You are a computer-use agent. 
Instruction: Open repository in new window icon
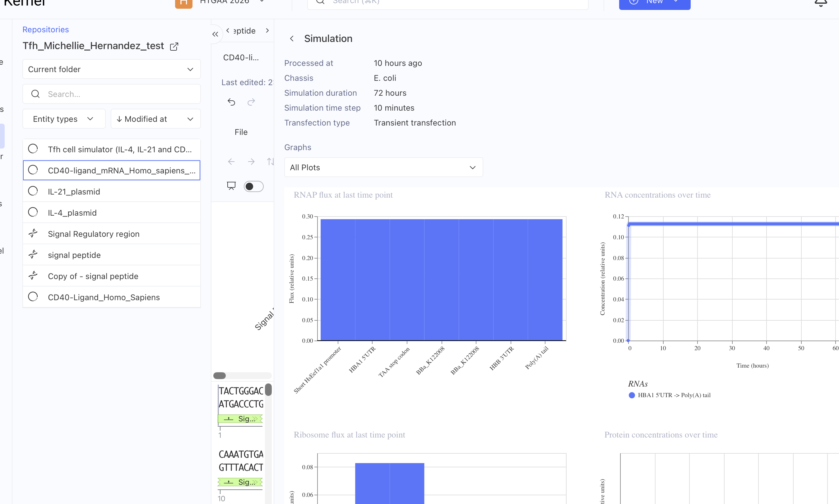pos(174,46)
